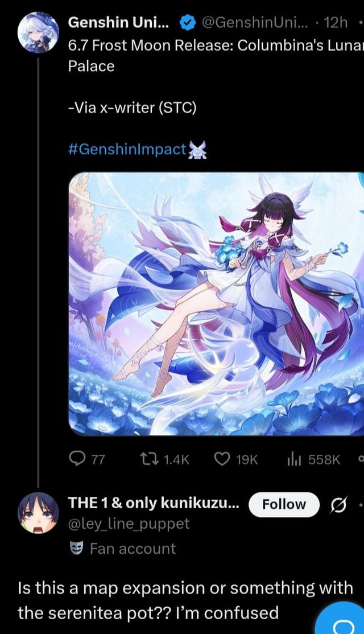Tap the Grok slashed-circle icon
The width and height of the screenshot is (364, 634).
339,505
